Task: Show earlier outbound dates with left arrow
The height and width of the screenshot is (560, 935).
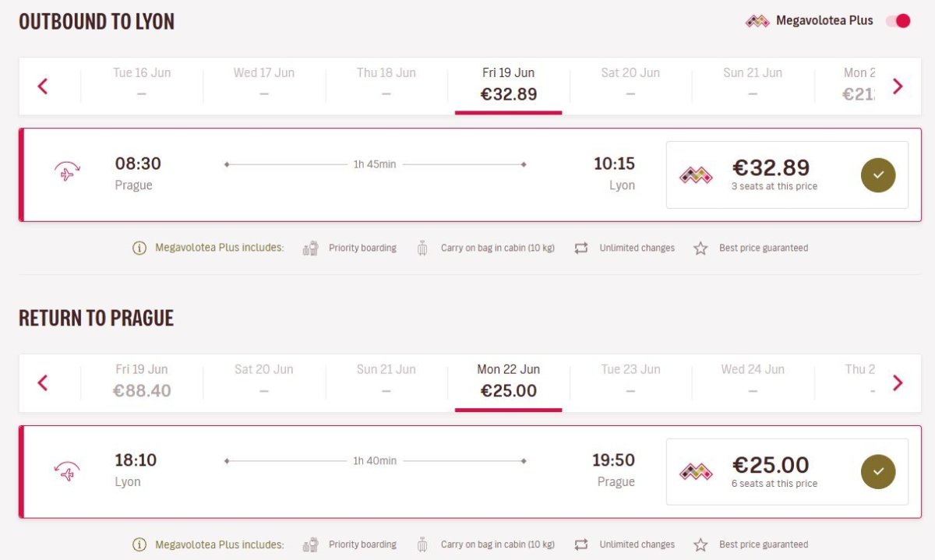Action: click(43, 86)
